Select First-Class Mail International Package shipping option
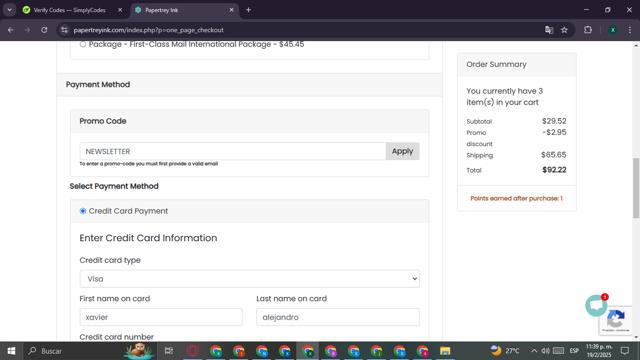The height and width of the screenshot is (360, 640). [x=83, y=44]
